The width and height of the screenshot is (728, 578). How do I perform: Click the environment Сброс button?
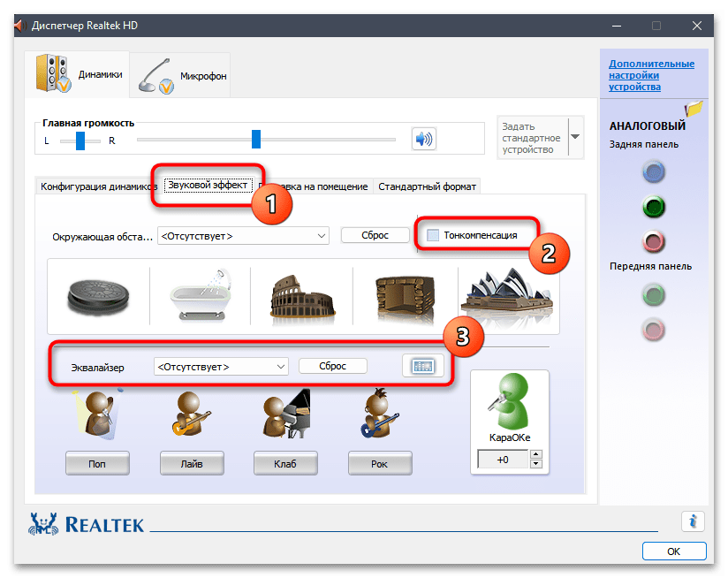pos(375,235)
